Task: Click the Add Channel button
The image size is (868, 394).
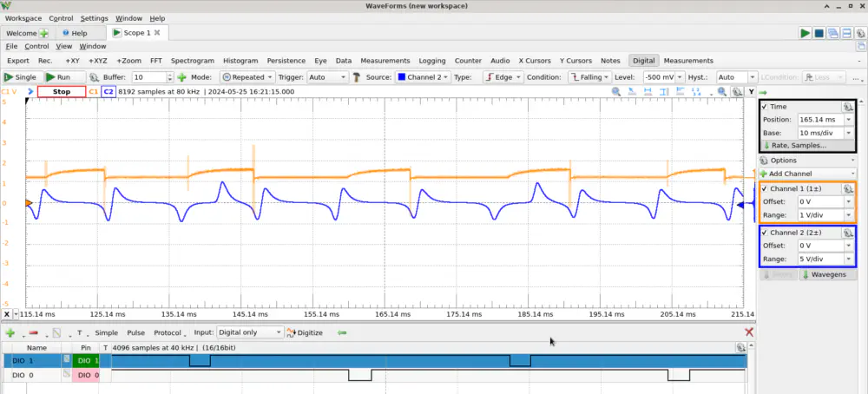Action: click(x=807, y=174)
